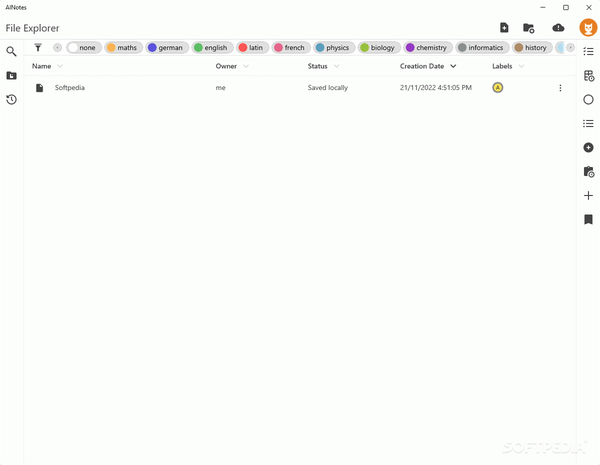This screenshot has height=465, width=600.
Task: Toggle the informatics label filter
Action: (482, 47)
